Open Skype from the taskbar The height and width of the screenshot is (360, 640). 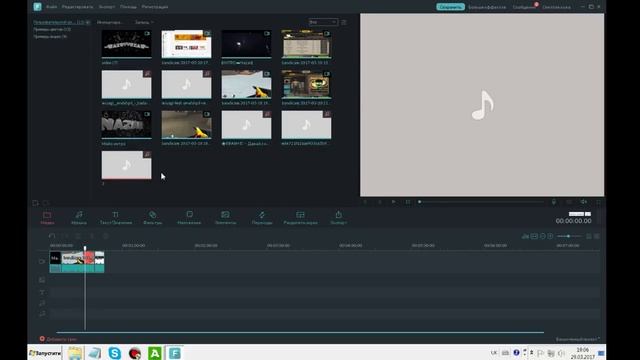[x=115, y=353]
